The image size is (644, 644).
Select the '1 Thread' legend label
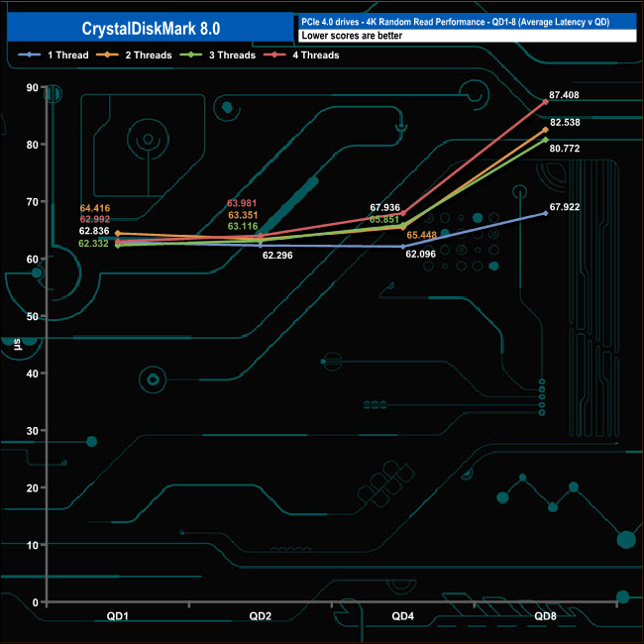68,55
